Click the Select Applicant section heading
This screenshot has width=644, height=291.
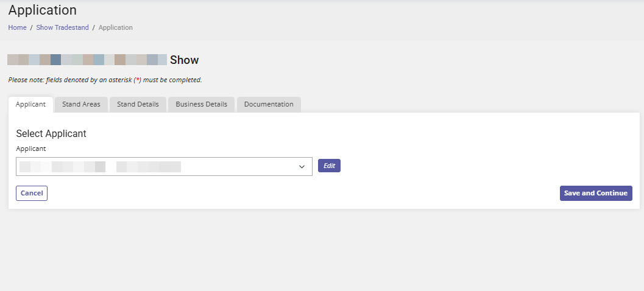(x=51, y=133)
